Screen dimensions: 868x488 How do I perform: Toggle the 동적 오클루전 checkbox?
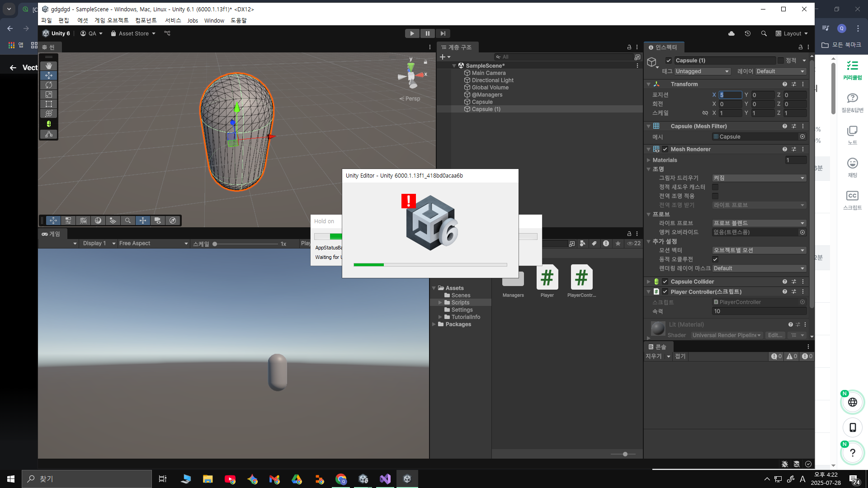pyautogui.click(x=715, y=259)
